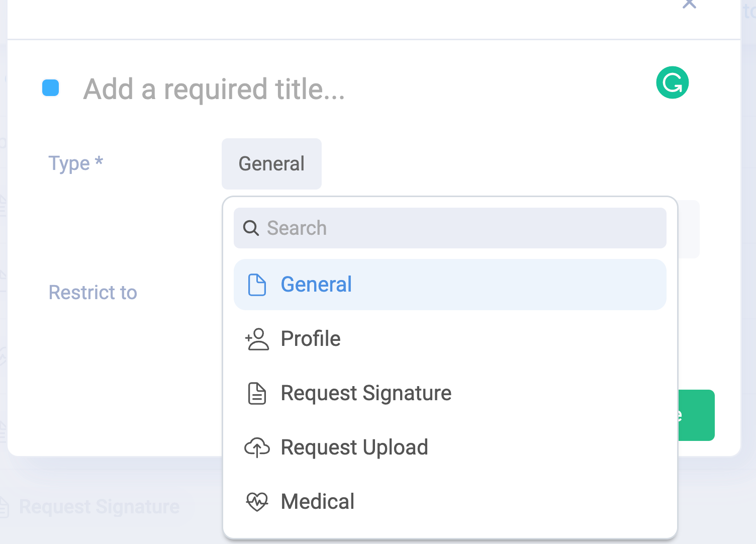
Task: Click the Request Signature icon at bottom left
Action: pos(5,506)
